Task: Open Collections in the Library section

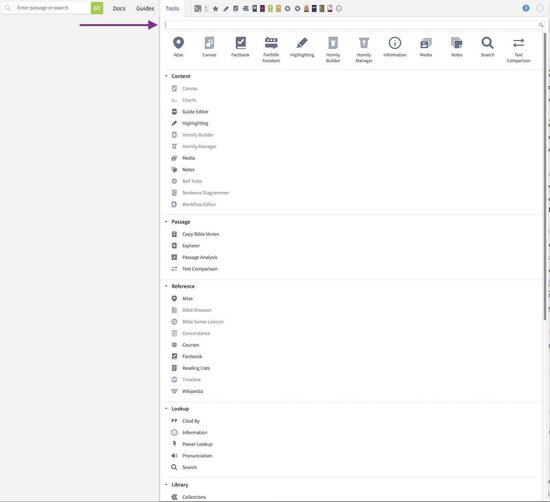Action: coord(189,497)
